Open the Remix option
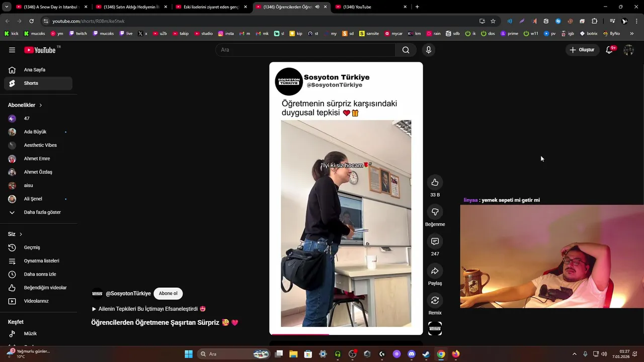Screen dimensions: 644x362 (435, 301)
